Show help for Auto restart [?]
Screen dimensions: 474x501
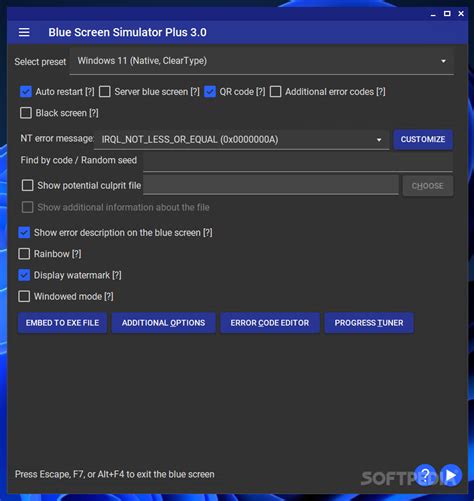tap(90, 92)
